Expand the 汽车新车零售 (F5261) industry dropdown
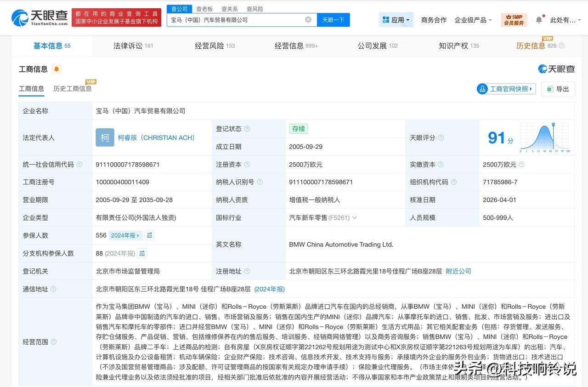The height and width of the screenshot is (387, 588). [x=354, y=217]
